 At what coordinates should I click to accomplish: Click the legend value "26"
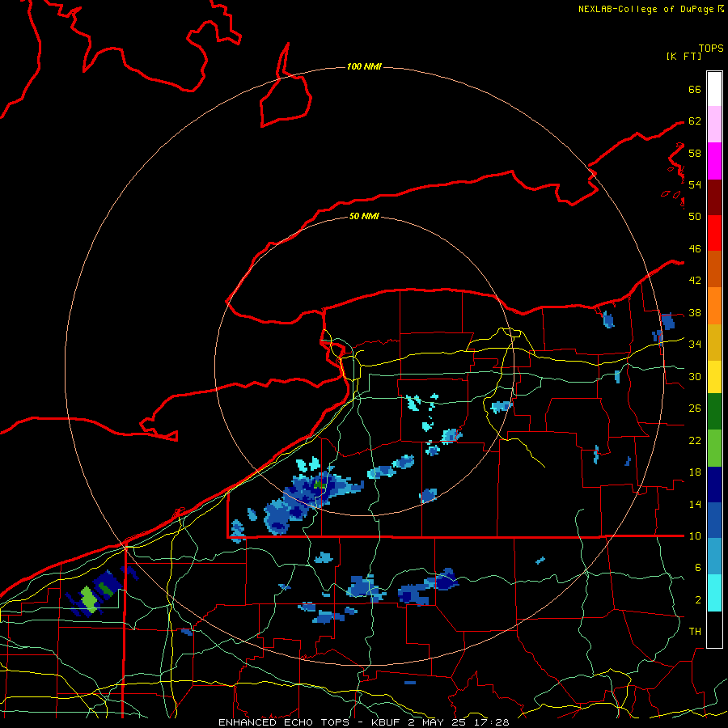point(695,408)
